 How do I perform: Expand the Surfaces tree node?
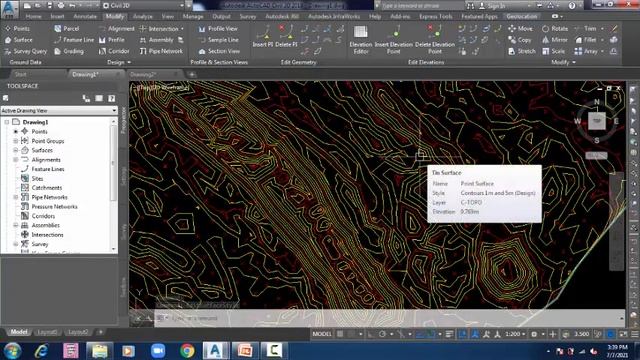point(16,150)
